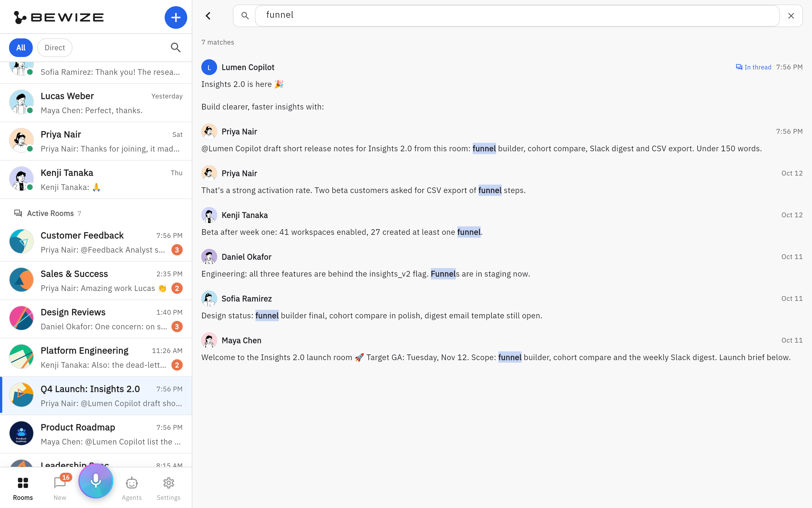Open the New messages tab with badge 16

[60, 488]
